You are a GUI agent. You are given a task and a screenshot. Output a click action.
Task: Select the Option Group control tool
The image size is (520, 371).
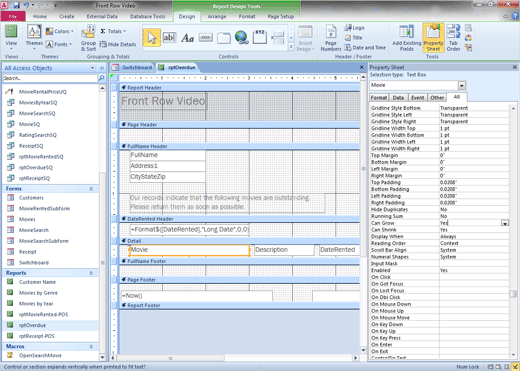(x=260, y=37)
